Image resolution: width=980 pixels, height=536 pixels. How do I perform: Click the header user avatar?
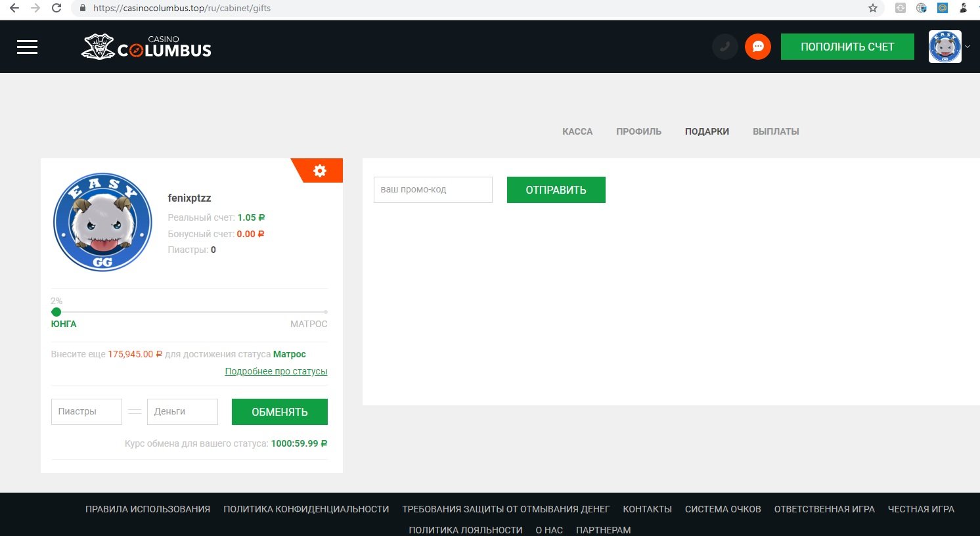945,47
